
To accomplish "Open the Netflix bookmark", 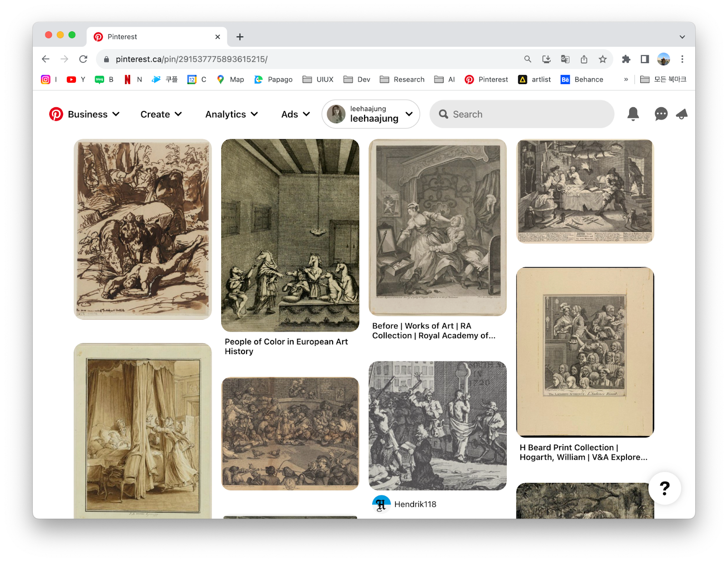I will [x=133, y=80].
